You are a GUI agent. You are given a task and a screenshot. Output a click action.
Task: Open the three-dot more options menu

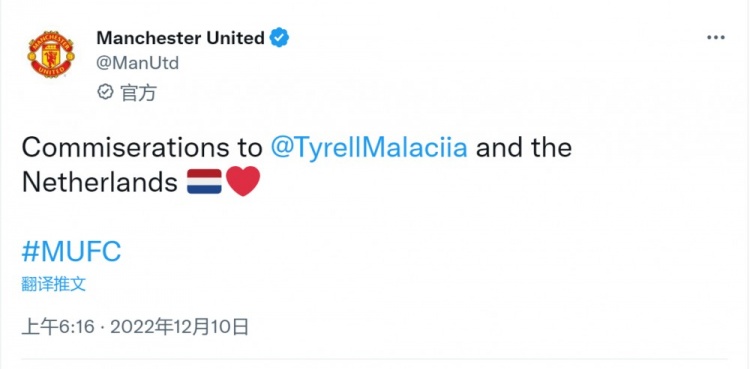[x=716, y=37]
